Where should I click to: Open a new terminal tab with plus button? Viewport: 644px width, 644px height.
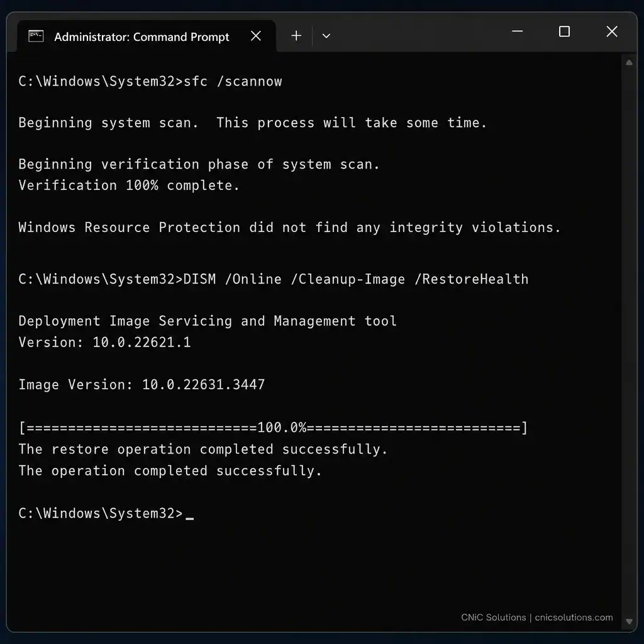(x=296, y=36)
